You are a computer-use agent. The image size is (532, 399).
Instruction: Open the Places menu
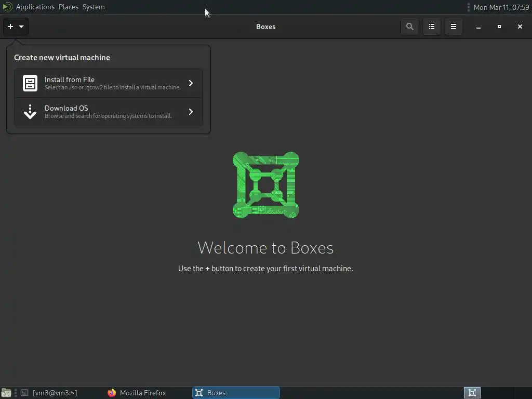tap(69, 7)
